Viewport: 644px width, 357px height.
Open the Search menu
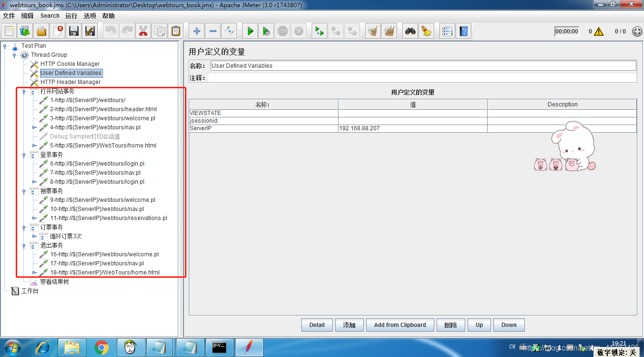(x=50, y=16)
